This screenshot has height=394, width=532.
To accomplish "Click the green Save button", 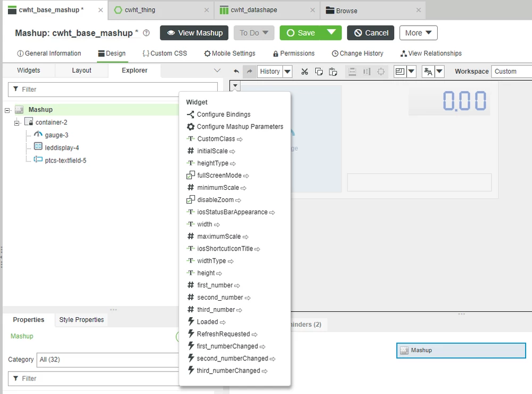I will pos(300,33).
